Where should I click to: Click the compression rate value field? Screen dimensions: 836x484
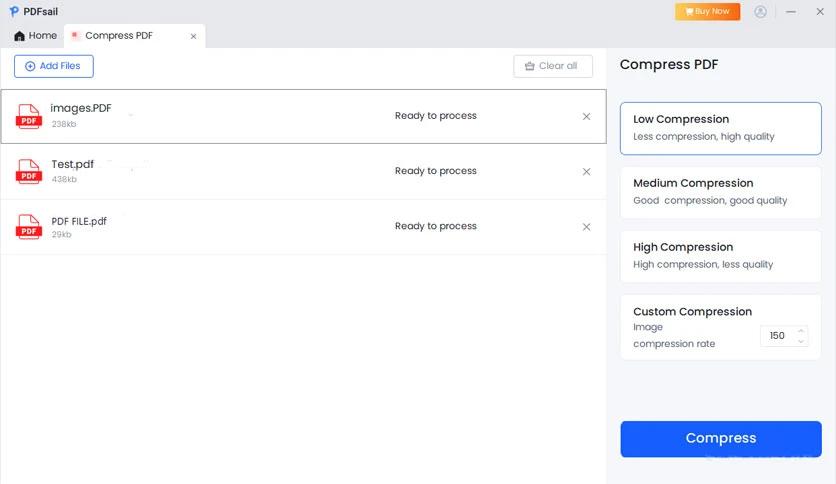pos(777,336)
